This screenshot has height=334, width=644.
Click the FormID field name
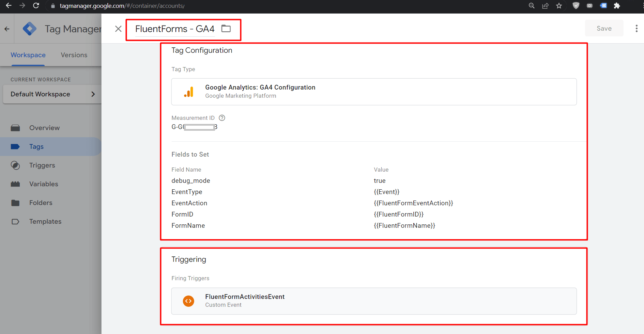182,214
